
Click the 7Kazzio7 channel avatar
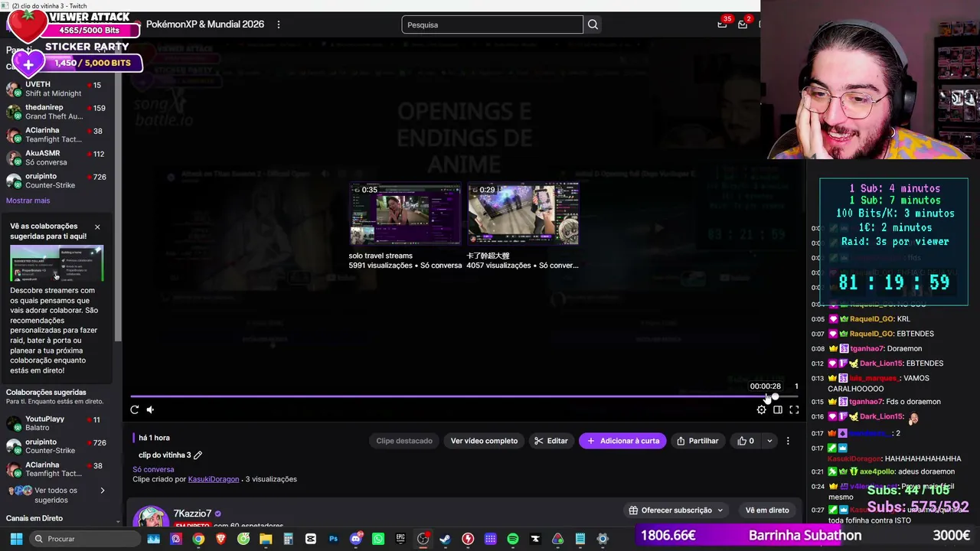coord(151,518)
